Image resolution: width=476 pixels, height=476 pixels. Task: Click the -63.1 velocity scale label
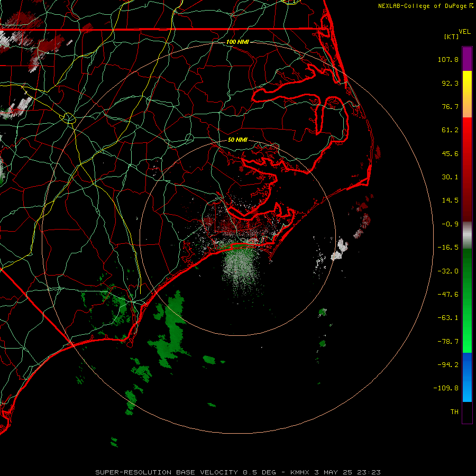tap(448, 318)
